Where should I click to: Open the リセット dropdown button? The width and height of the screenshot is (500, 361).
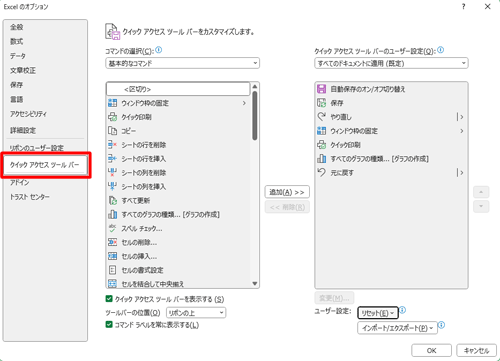(x=378, y=313)
